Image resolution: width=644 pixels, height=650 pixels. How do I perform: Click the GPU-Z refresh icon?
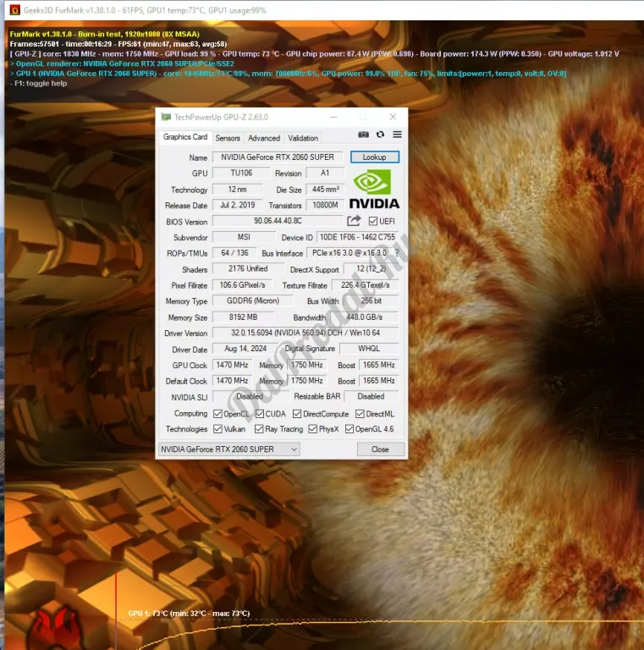tap(380, 135)
